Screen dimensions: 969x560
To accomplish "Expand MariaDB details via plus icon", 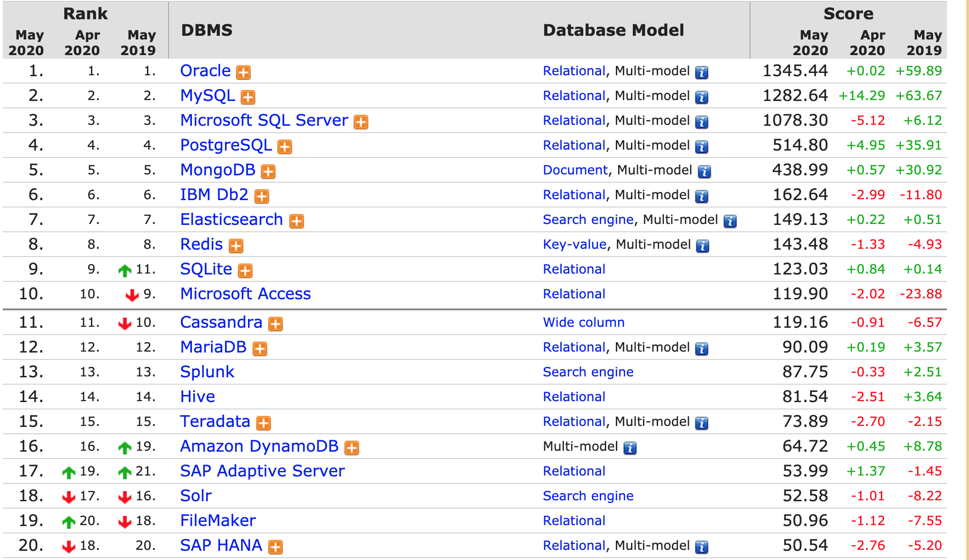I will (x=260, y=348).
